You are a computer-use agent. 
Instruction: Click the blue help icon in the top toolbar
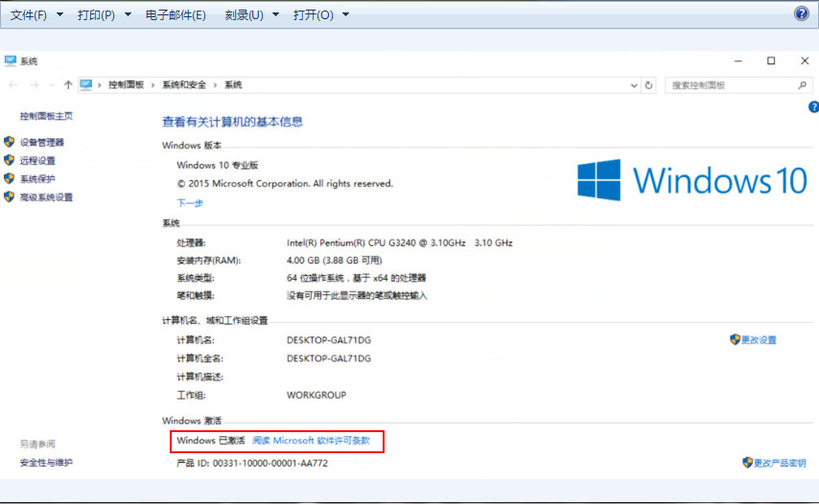(x=802, y=13)
